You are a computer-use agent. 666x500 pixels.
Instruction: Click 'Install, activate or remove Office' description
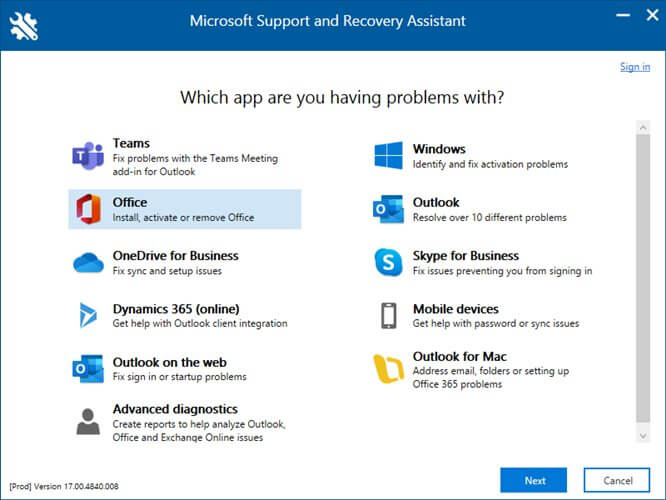coord(183,218)
